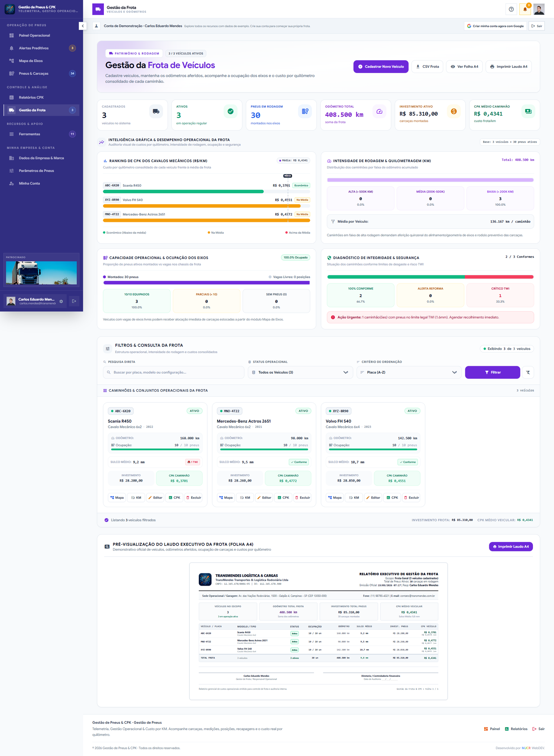Click the magnifier icon beside Pré-Visualização do Laudo

107,547
